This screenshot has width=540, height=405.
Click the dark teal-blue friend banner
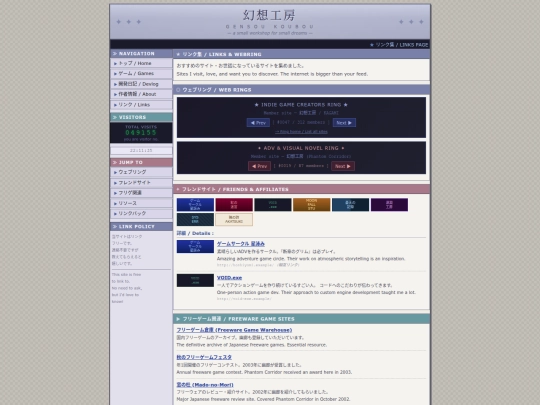click(x=350, y=205)
